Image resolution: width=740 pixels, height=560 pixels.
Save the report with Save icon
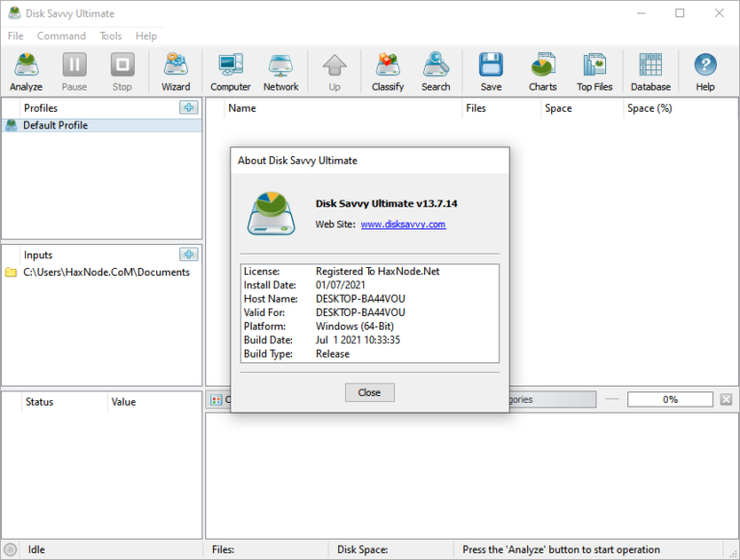click(x=490, y=71)
